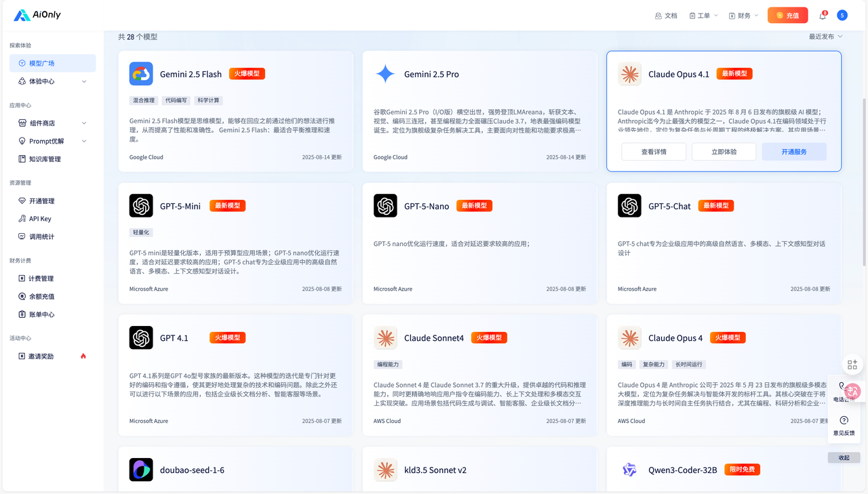Open the 工单 dropdown in header

[x=703, y=16]
